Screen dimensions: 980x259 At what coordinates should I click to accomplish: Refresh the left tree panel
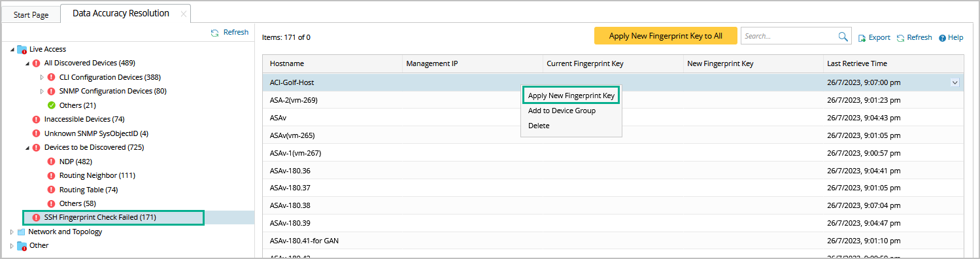click(229, 32)
